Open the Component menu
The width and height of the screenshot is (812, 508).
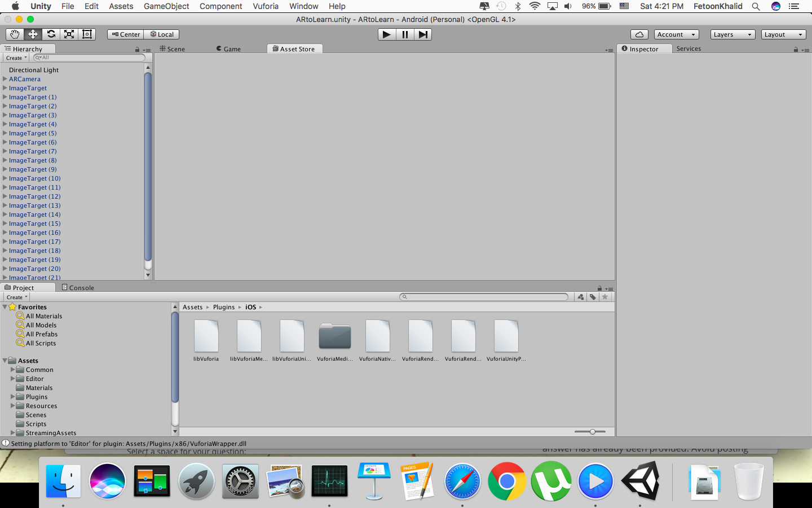pyautogui.click(x=221, y=6)
